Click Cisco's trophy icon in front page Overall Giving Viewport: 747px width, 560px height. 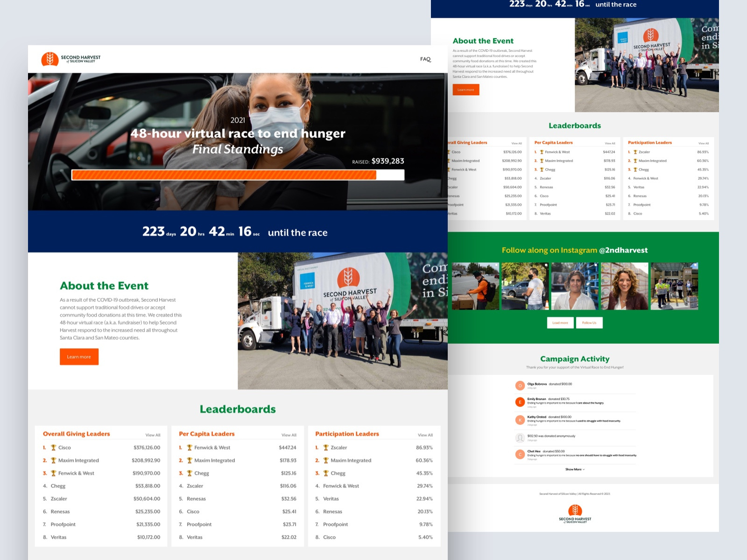53,448
